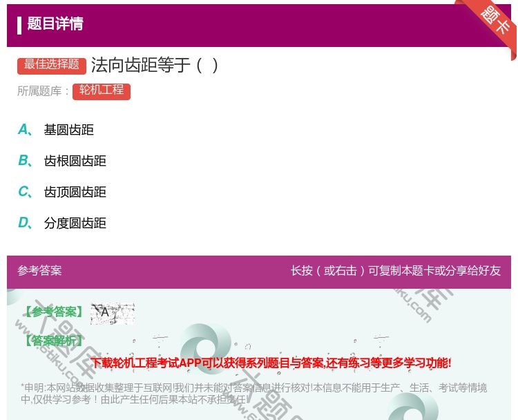Click the 参考答案 section header

[39, 271]
